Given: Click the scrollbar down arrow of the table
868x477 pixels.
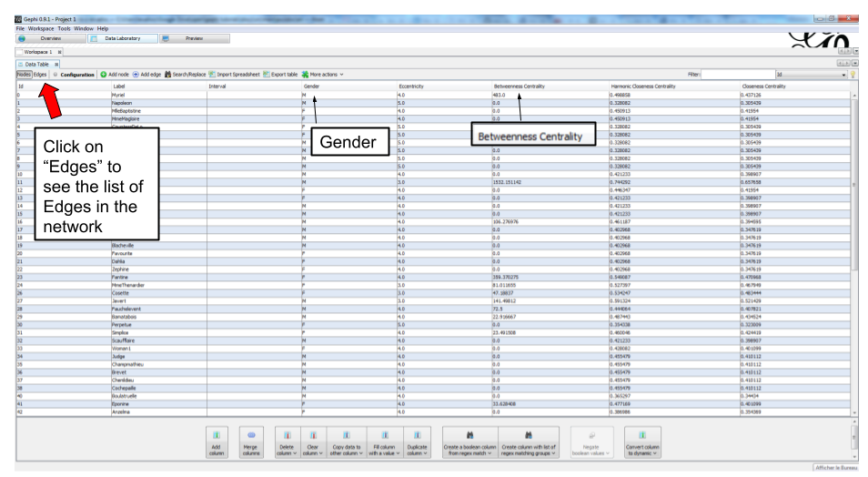Looking at the screenshot, I should [854, 412].
